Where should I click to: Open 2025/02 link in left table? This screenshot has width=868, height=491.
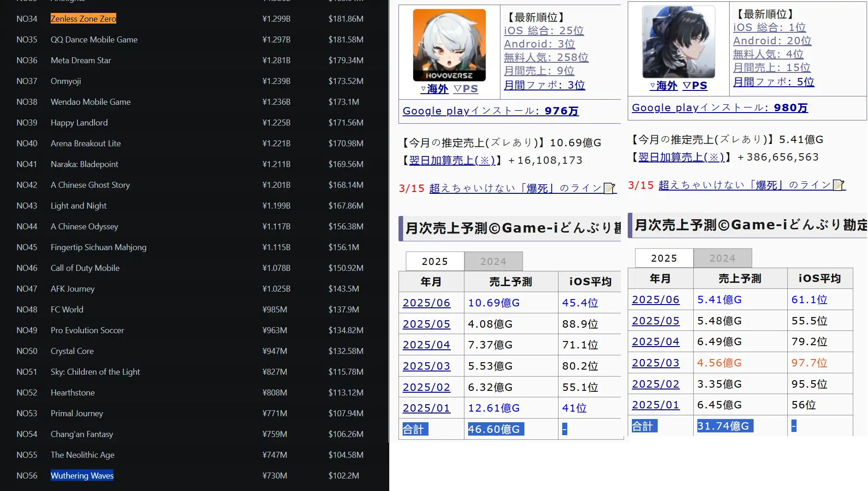pyautogui.click(x=426, y=387)
